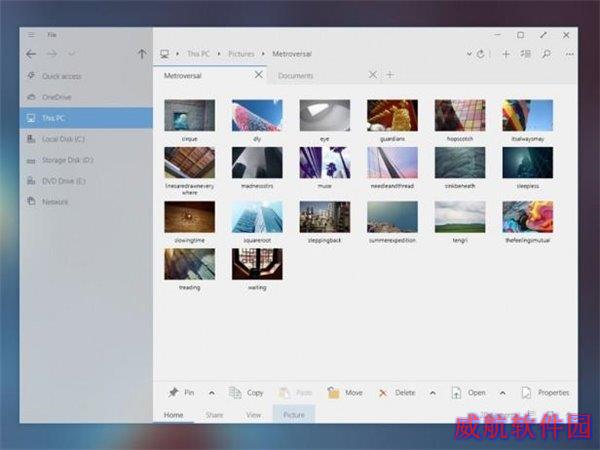Select the madnesstirs image thumbnail
600x450 pixels.
[x=257, y=163]
